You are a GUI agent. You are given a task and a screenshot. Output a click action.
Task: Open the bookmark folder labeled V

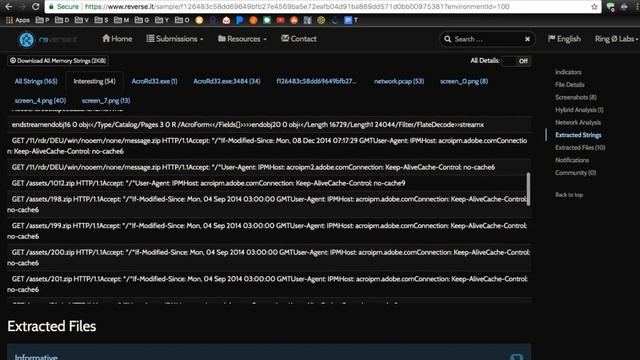pyautogui.click(x=82, y=20)
